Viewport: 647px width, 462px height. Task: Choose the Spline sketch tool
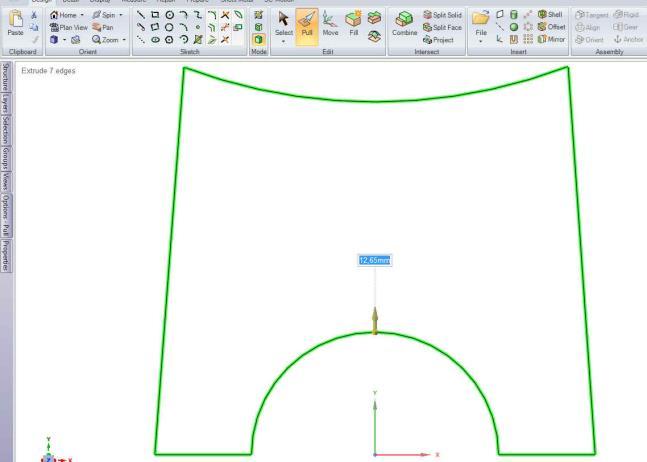198,15
